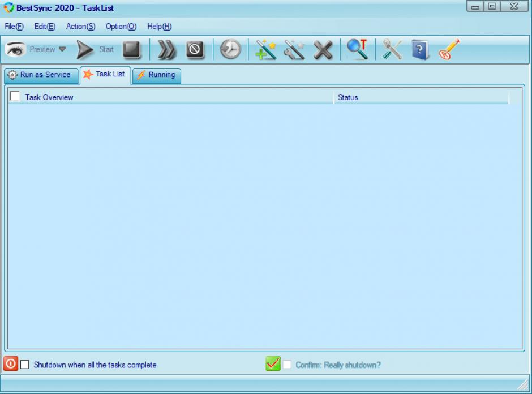
Task: Click the red shutdown power icon
Action: pyautogui.click(x=11, y=364)
